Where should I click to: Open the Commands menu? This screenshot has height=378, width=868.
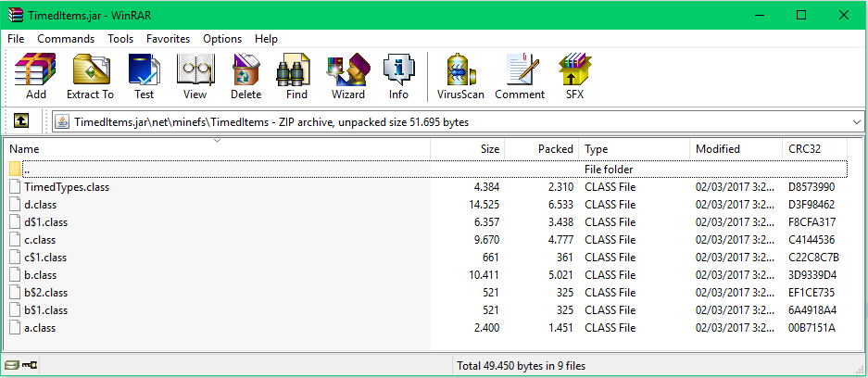pos(66,39)
